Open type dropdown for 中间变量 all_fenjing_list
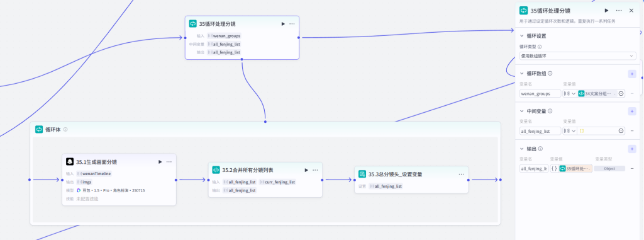 (570, 131)
